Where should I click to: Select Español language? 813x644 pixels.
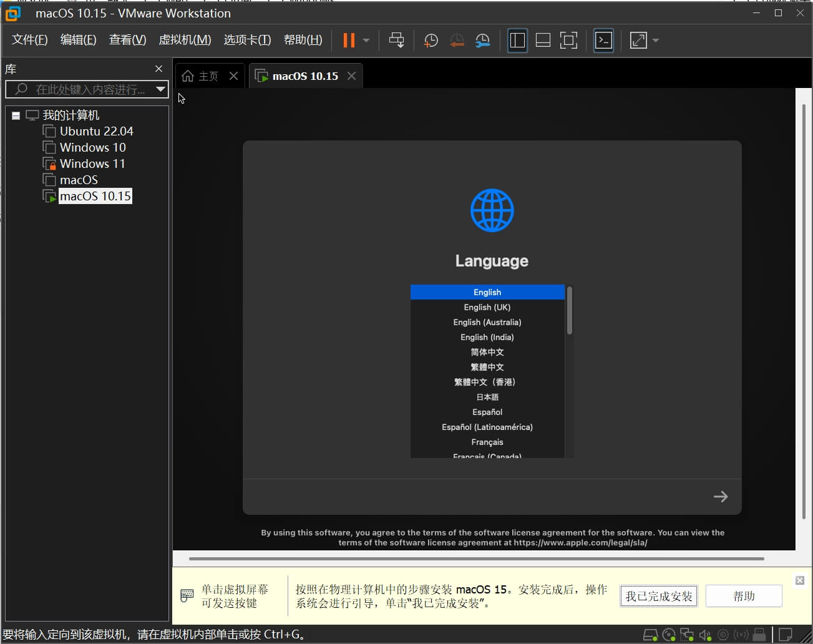coord(487,412)
